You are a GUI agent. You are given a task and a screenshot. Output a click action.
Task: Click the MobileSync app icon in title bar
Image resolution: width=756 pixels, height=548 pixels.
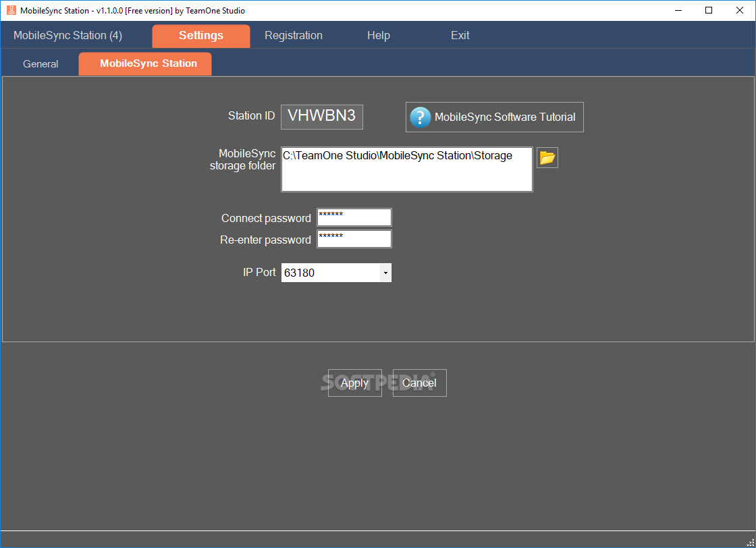tap(11, 10)
